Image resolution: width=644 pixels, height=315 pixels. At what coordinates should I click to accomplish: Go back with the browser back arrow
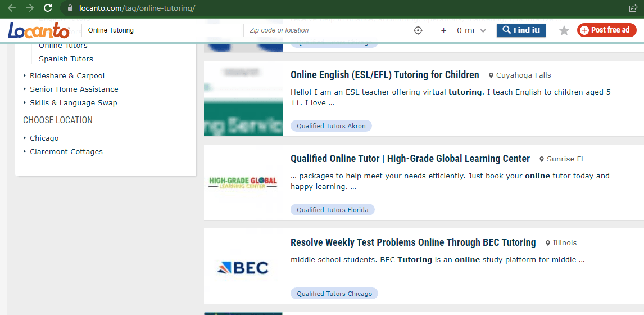point(12,8)
